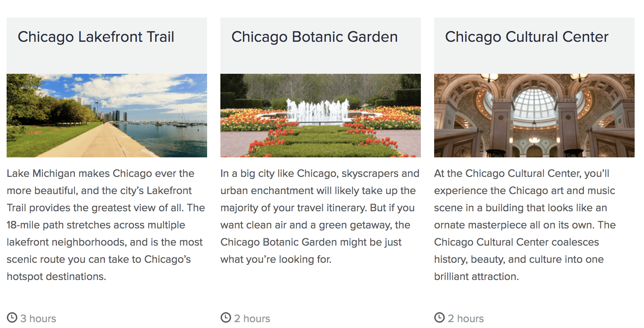Click the gray header of Lakefront Trail card
The image size is (644, 328).
pos(107,46)
